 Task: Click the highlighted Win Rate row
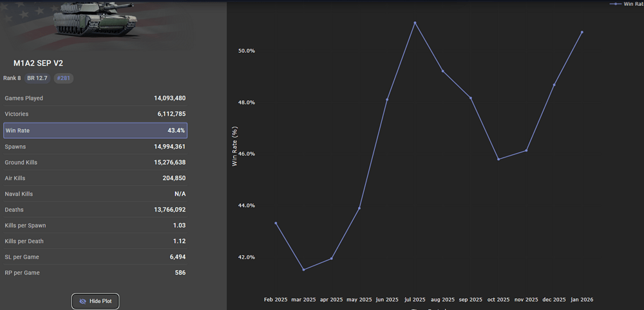coord(95,131)
